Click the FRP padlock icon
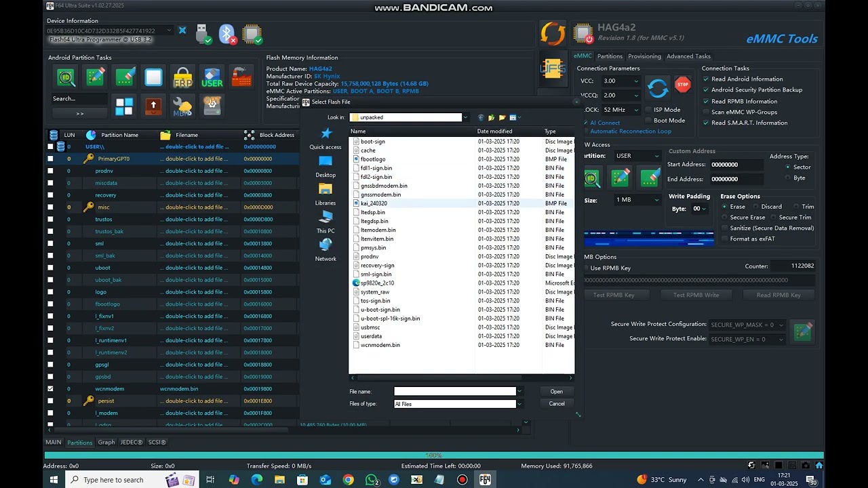Image resolution: width=868 pixels, height=488 pixels. 182,77
